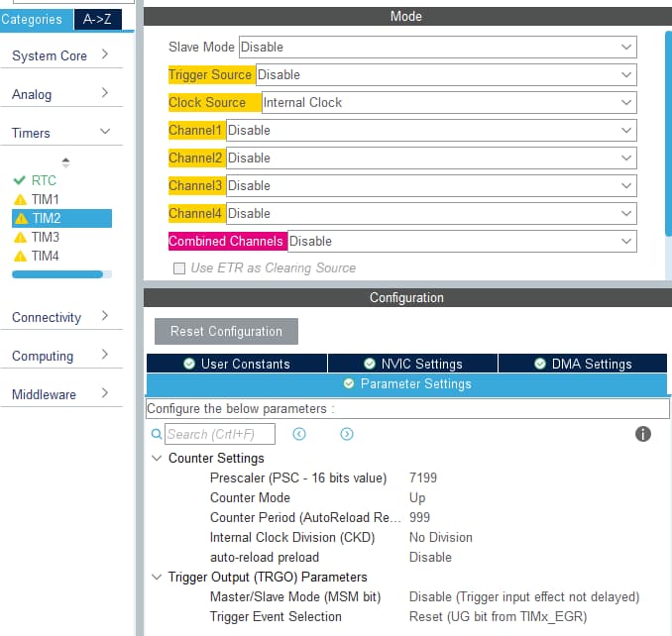Switch to the DMA Settings tab

582,364
